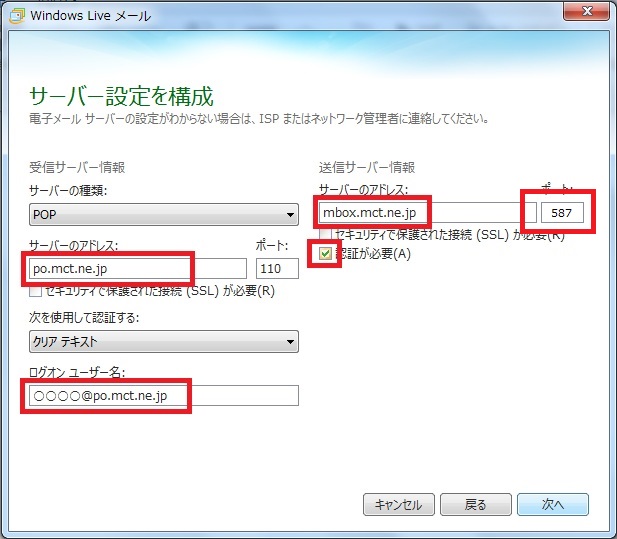
Task: Open the クリア テキスト authentication dropdown
Action: [164, 341]
